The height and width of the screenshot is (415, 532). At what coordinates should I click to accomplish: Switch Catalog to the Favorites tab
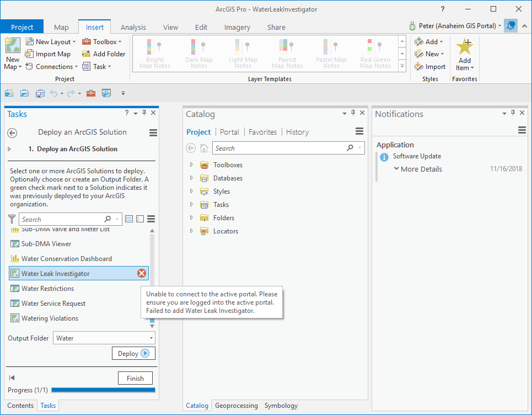[x=262, y=132]
